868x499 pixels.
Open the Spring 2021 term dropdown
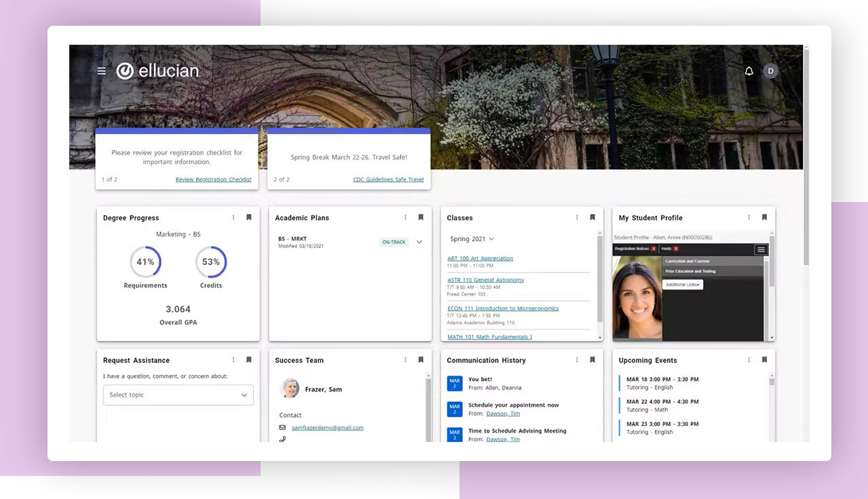click(472, 239)
